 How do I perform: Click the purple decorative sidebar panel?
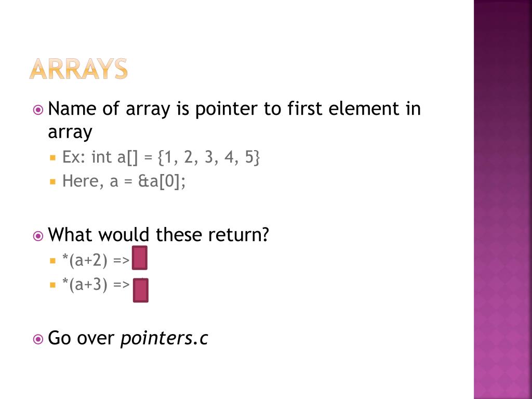[503, 199]
